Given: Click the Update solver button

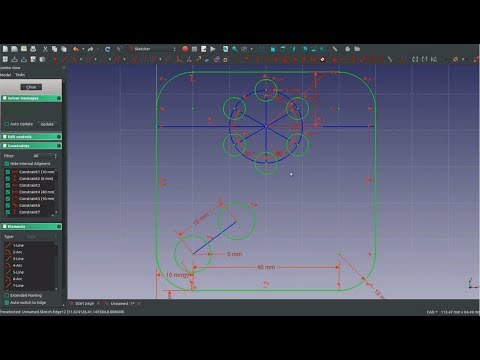Looking at the screenshot, I should click(47, 124).
